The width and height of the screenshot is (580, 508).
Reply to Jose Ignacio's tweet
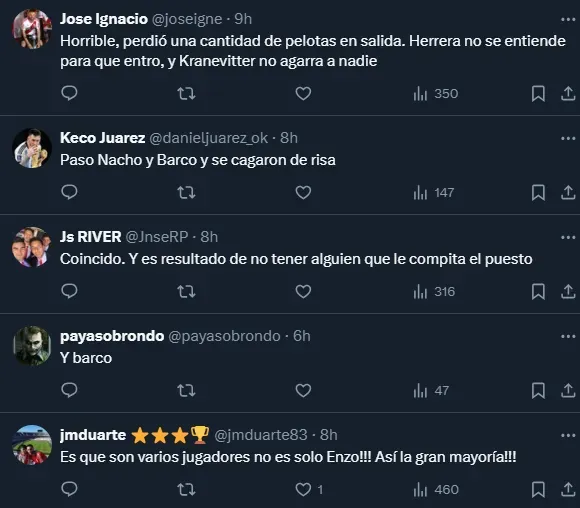click(x=69, y=93)
